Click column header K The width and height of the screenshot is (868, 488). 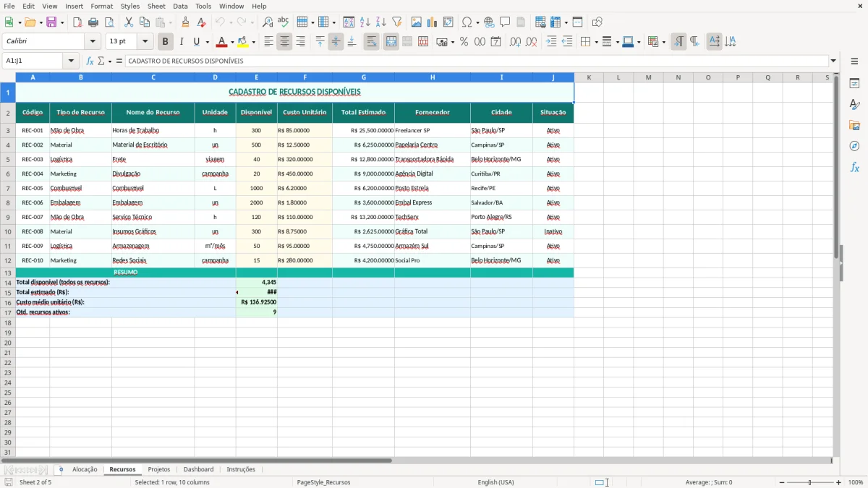click(x=589, y=77)
